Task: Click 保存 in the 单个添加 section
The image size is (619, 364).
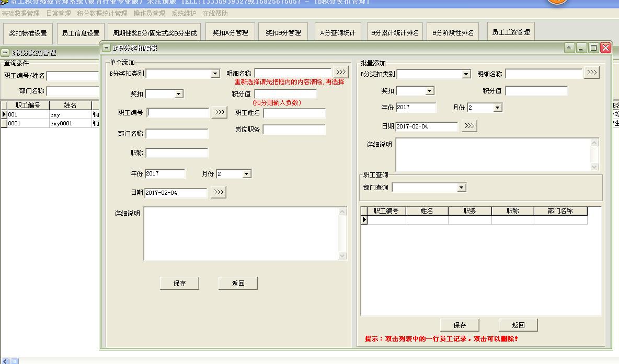Action: pos(179,283)
